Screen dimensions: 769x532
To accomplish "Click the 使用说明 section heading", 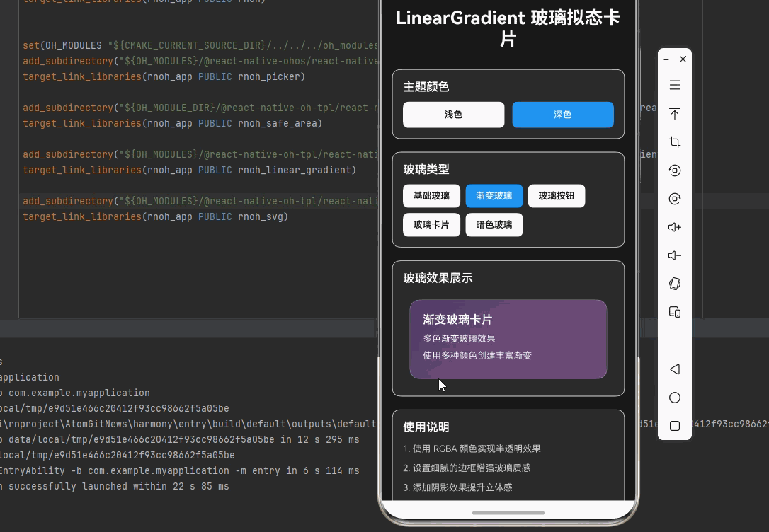I will (x=426, y=427).
